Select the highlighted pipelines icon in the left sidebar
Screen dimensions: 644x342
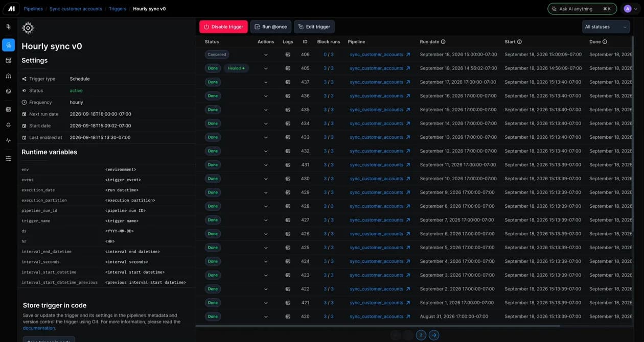pos(8,45)
